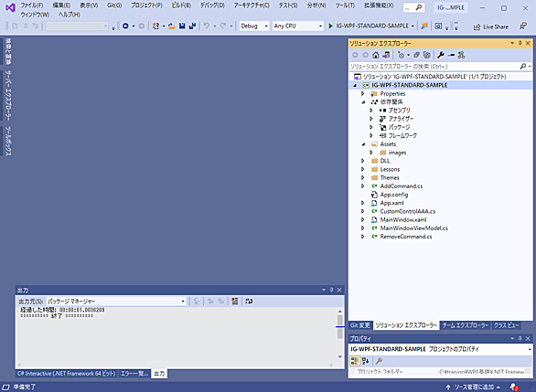Click the Undo arrow icon

click(207, 26)
